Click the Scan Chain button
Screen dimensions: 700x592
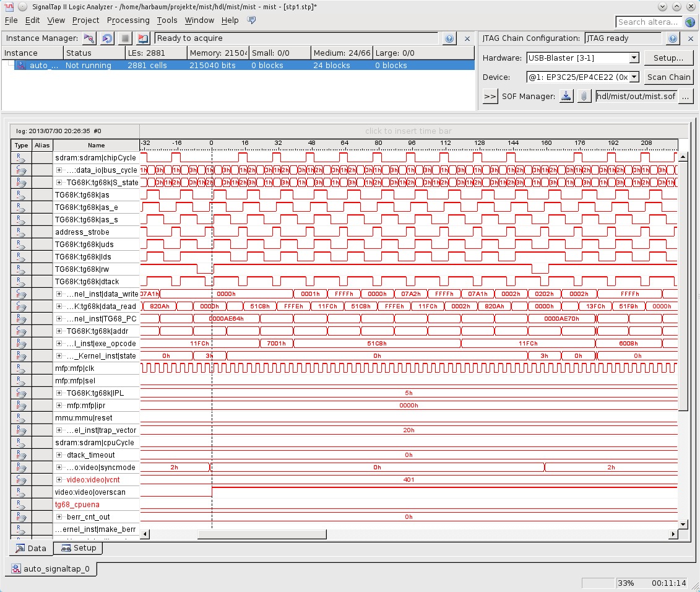pos(668,77)
